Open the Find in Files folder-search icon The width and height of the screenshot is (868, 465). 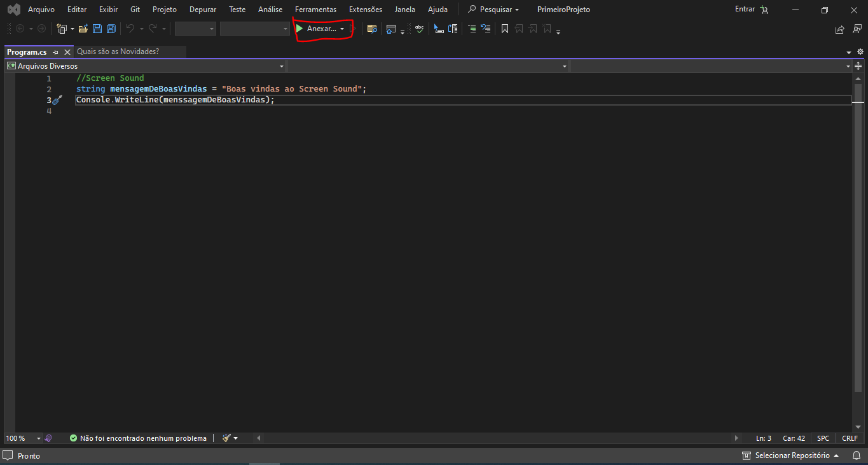[372, 29]
